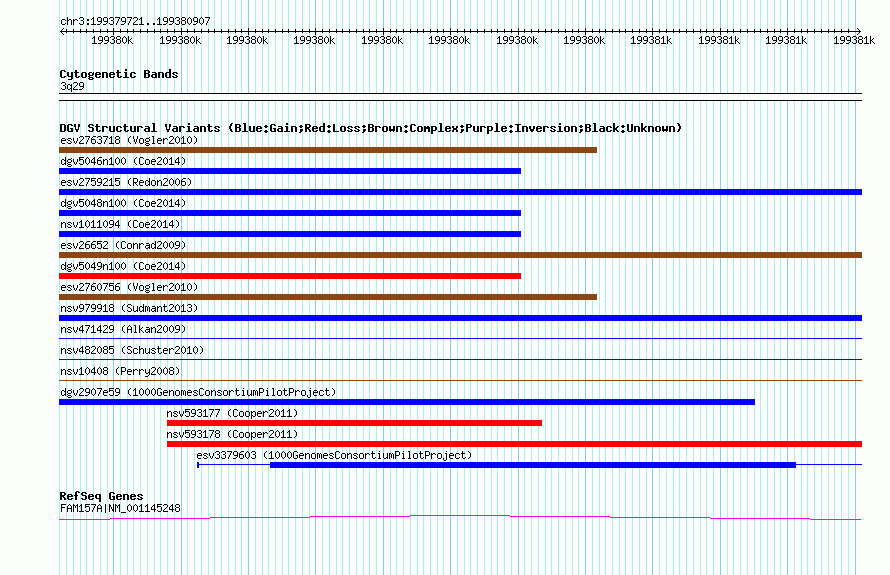Click the red bar under nsv593177
Viewport: 890px width, 575px height.
pos(354,423)
